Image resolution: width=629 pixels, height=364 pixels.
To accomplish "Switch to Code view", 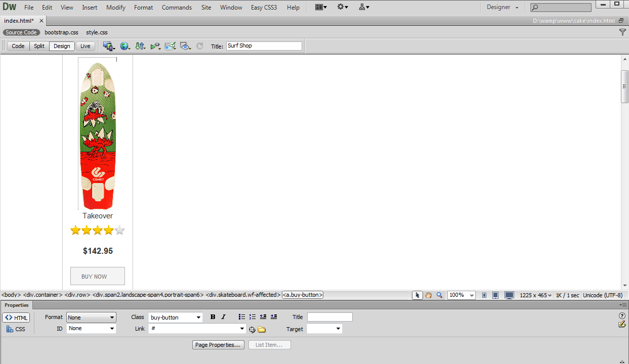I will tap(18, 46).
